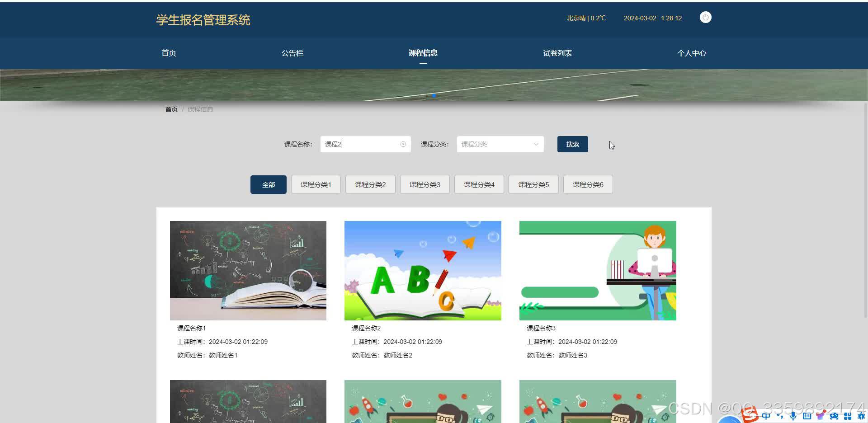The width and height of the screenshot is (868, 423).
Task: Enable the 课程分类2 filter
Action: 370,184
